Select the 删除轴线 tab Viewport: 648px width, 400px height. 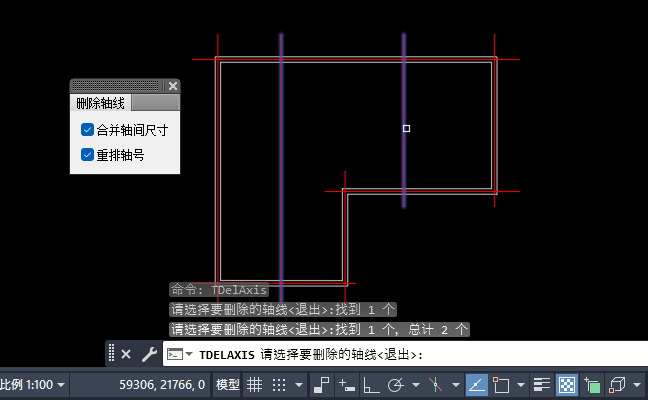tap(100, 103)
